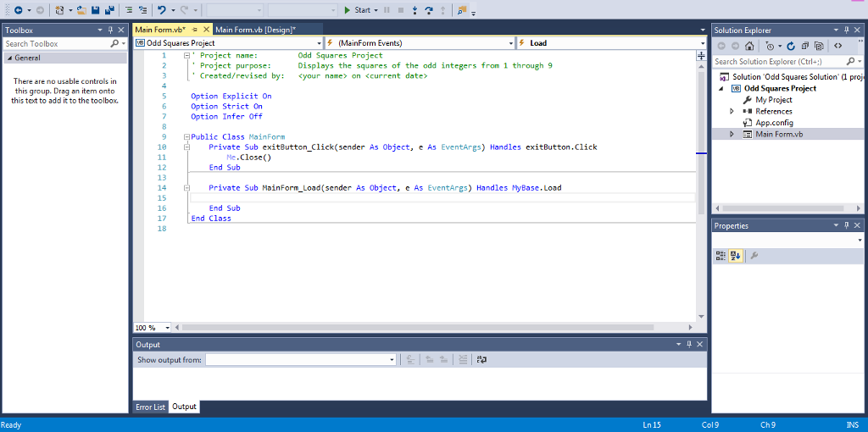The image size is (868, 432).
Task: Click the Undo icon in toolbar
Action: tap(161, 10)
